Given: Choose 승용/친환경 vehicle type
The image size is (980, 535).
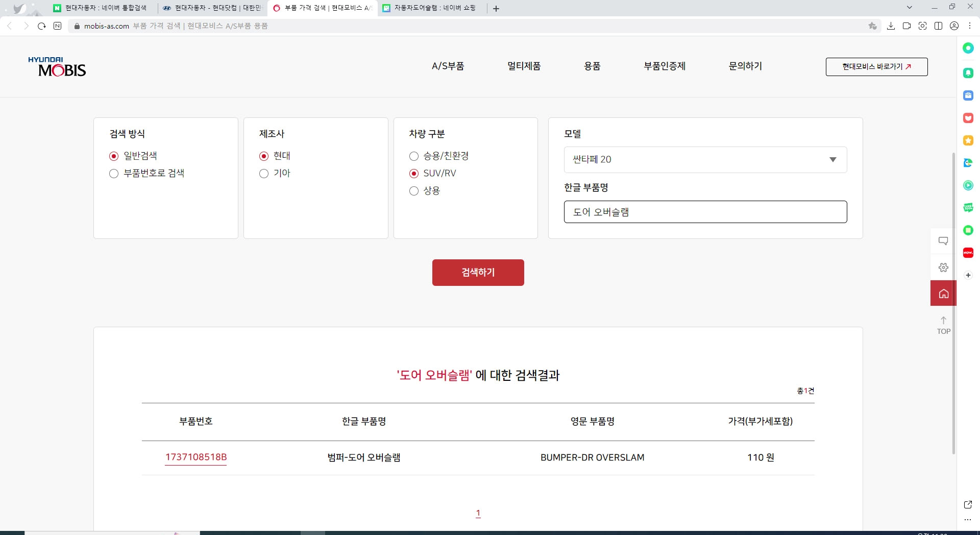Looking at the screenshot, I should pyautogui.click(x=414, y=156).
